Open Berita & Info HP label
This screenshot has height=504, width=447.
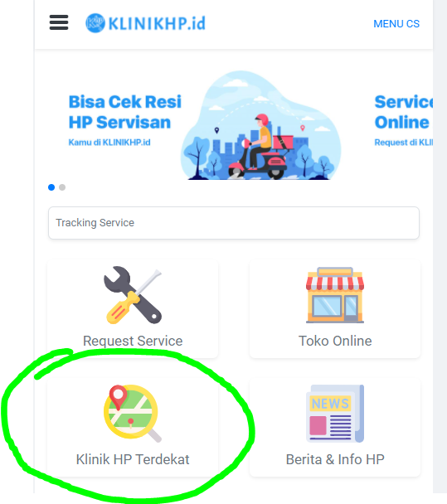335,459
